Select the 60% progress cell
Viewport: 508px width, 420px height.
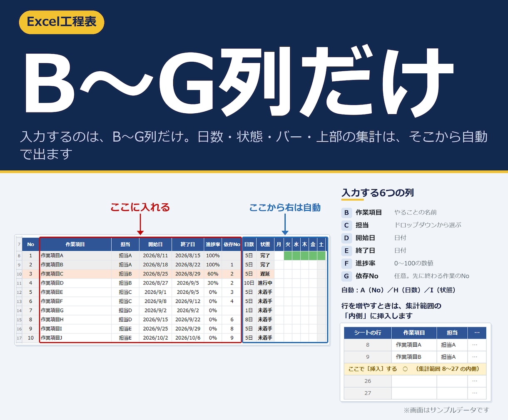(x=213, y=274)
